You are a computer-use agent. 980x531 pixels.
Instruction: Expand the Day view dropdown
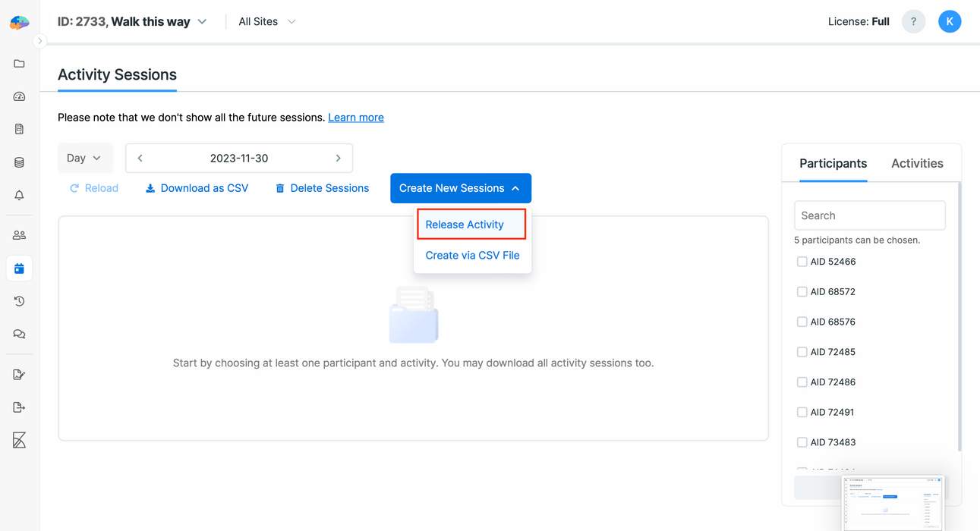click(x=84, y=159)
